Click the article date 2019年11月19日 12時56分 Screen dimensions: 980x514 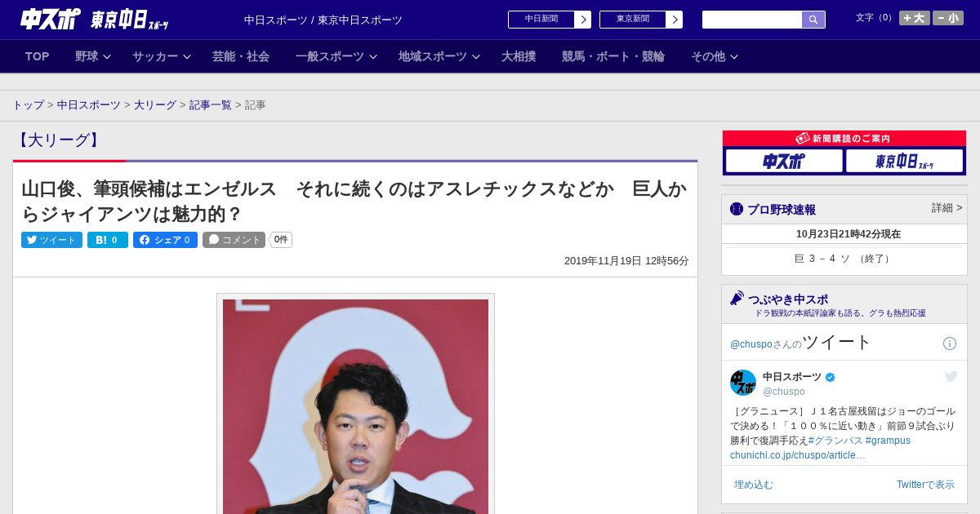click(x=626, y=261)
